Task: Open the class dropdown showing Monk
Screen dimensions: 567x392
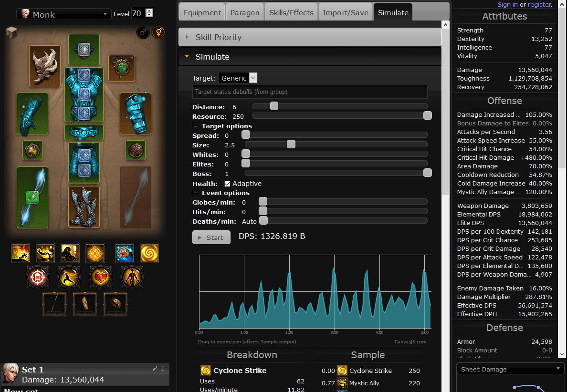Action: pyautogui.click(x=63, y=14)
